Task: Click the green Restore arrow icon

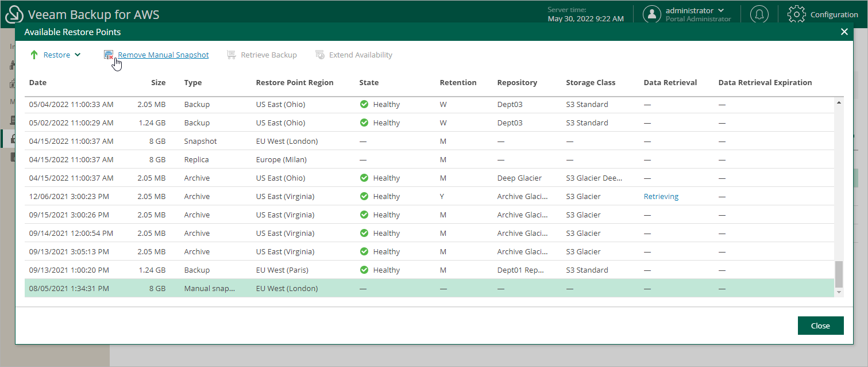Action: point(36,55)
